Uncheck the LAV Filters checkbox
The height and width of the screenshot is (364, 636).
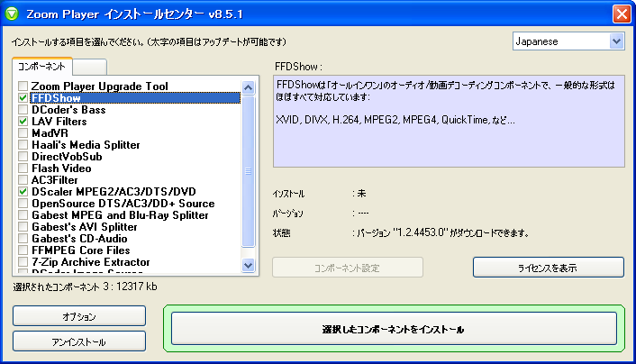[x=23, y=122]
